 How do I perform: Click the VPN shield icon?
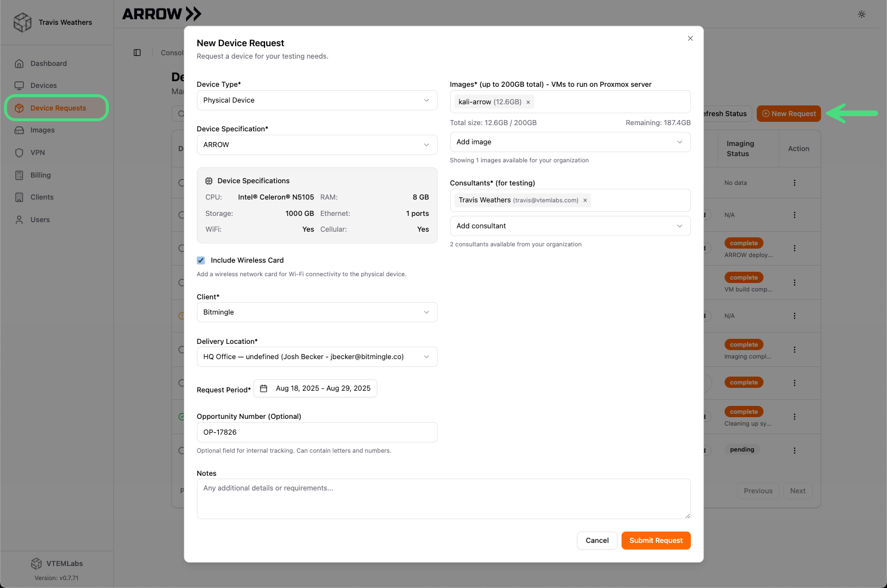pyautogui.click(x=19, y=153)
